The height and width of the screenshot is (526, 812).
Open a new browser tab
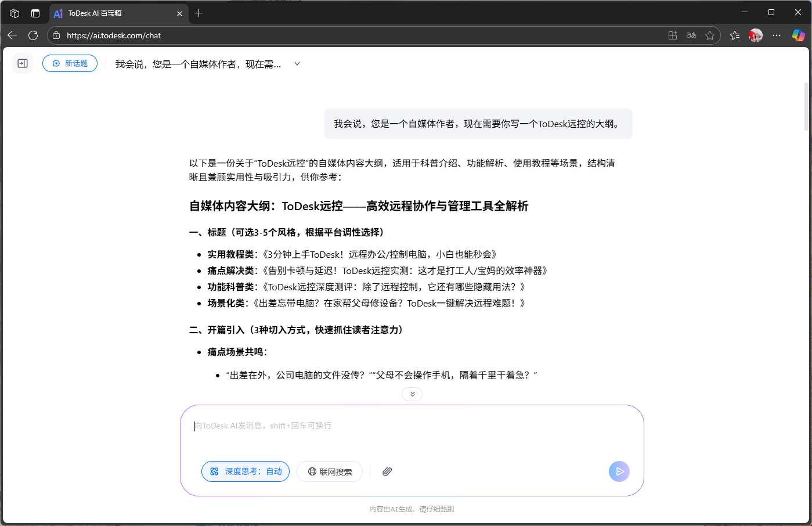[x=199, y=13]
